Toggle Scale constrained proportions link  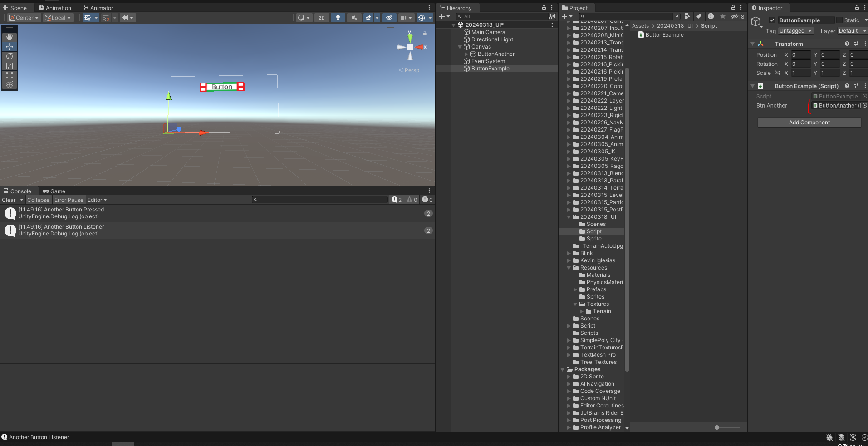tap(777, 73)
